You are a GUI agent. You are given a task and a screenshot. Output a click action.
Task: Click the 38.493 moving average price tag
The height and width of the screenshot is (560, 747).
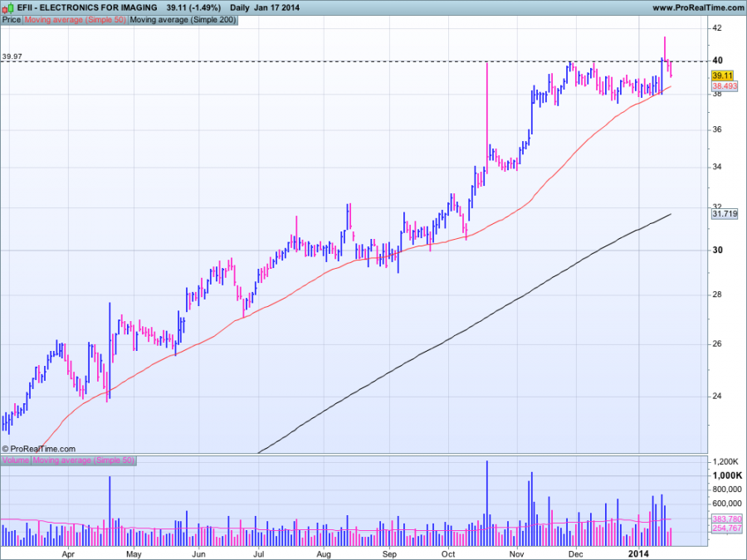pyautogui.click(x=725, y=86)
